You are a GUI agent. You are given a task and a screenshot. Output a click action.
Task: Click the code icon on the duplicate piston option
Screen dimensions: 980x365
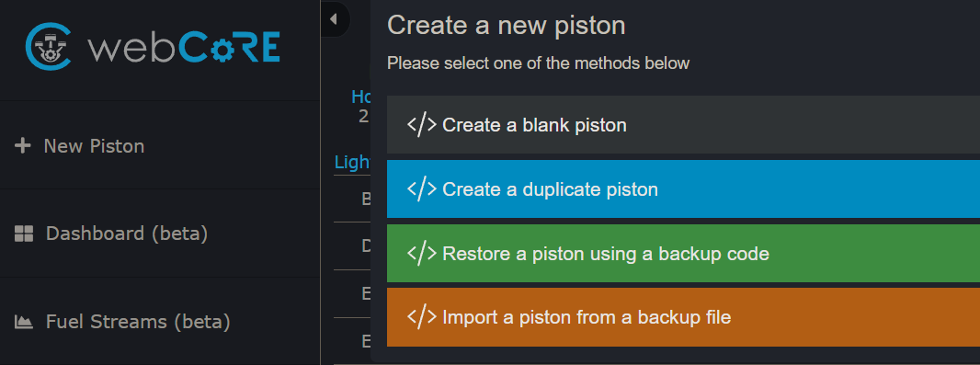pyautogui.click(x=422, y=188)
